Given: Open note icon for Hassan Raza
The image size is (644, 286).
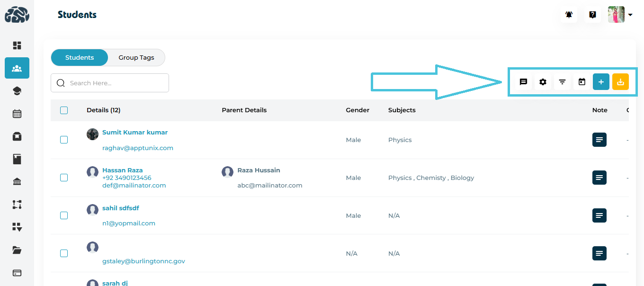Looking at the screenshot, I should pyautogui.click(x=599, y=178).
